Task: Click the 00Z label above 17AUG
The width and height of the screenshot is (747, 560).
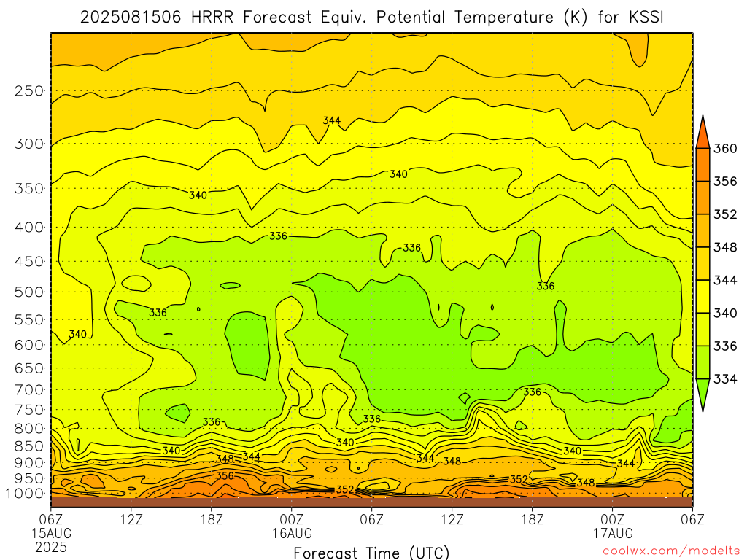Action: 613,519
